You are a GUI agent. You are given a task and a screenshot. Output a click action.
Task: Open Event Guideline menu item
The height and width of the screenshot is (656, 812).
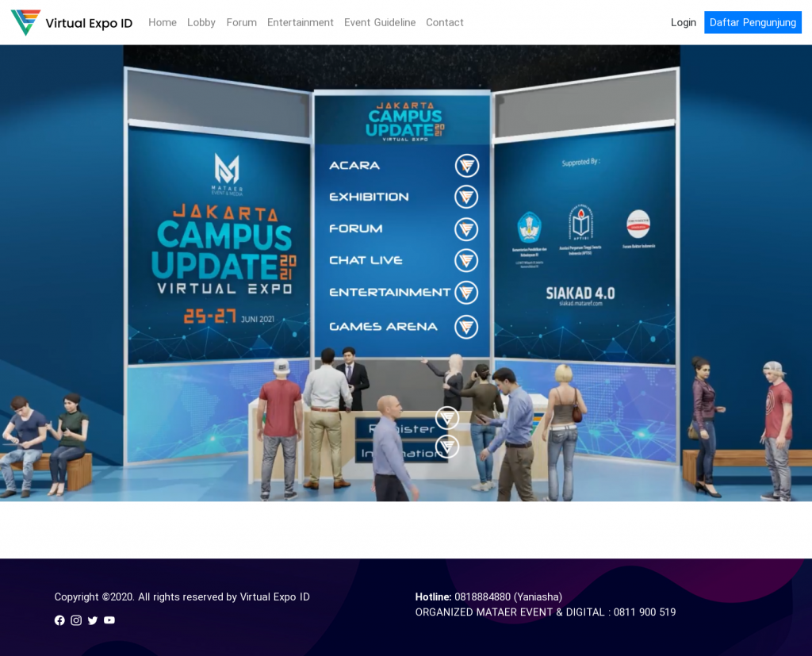380,22
